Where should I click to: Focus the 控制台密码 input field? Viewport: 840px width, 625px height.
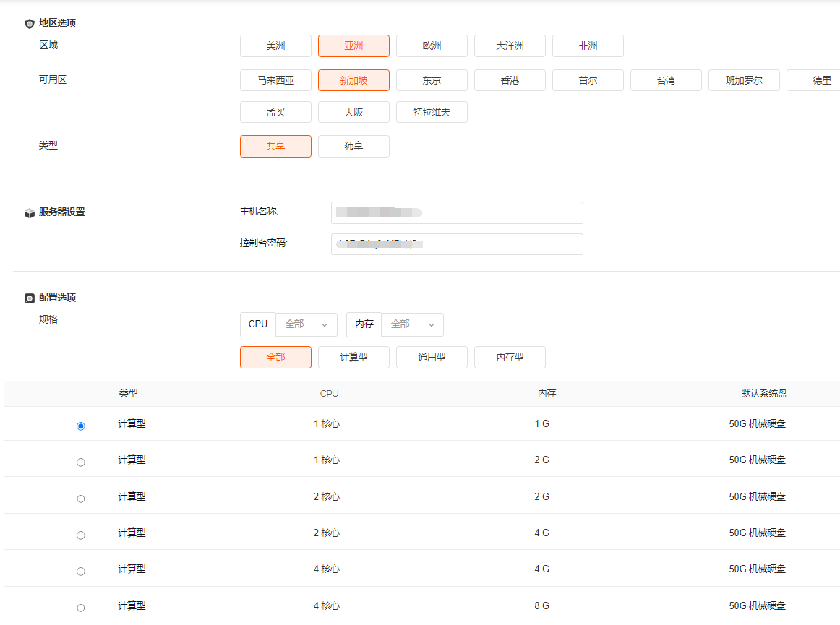(x=457, y=244)
